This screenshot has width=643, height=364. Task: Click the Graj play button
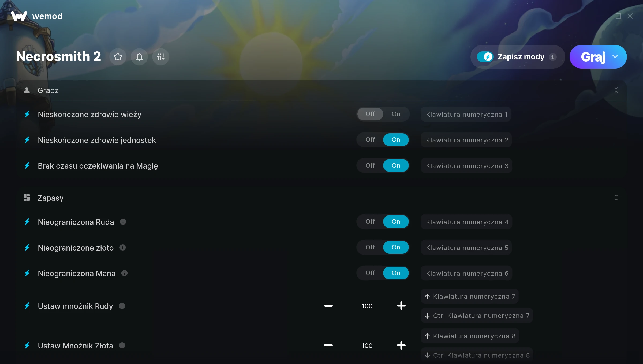click(x=593, y=57)
